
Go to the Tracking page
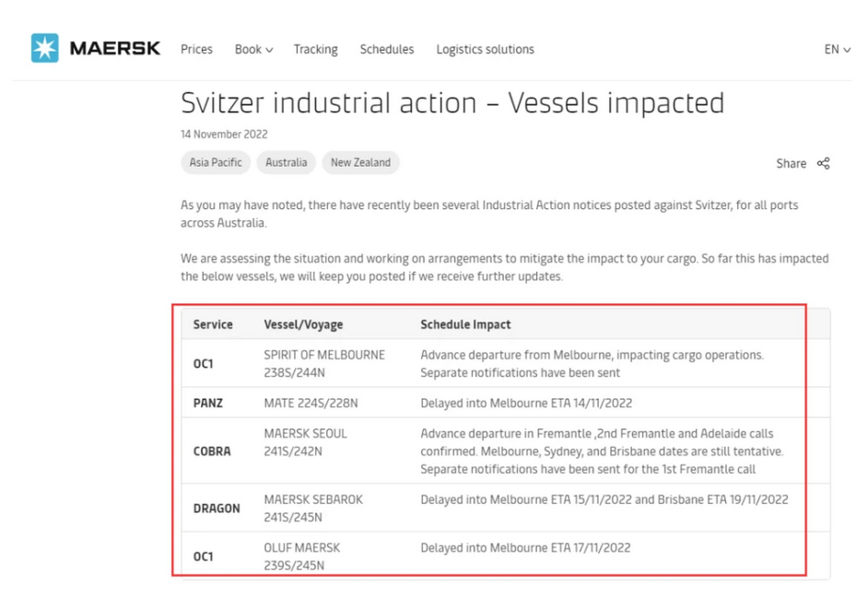click(x=315, y=49)
